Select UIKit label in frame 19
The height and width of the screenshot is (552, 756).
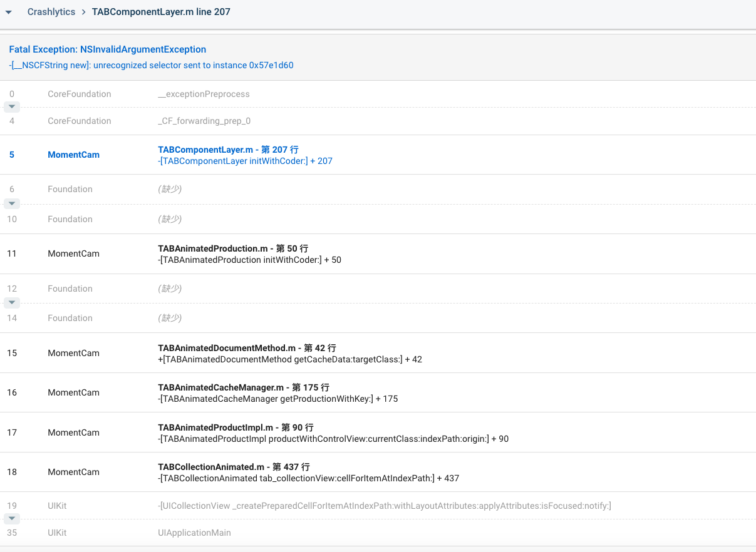(x=57, y=506)
